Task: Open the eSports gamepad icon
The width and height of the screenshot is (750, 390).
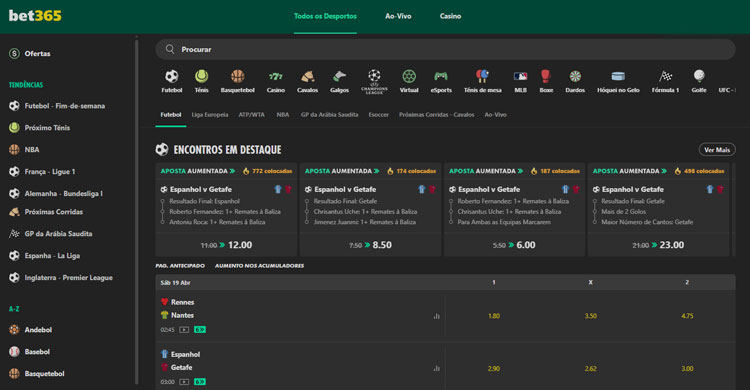Action: tap(441, 76)
